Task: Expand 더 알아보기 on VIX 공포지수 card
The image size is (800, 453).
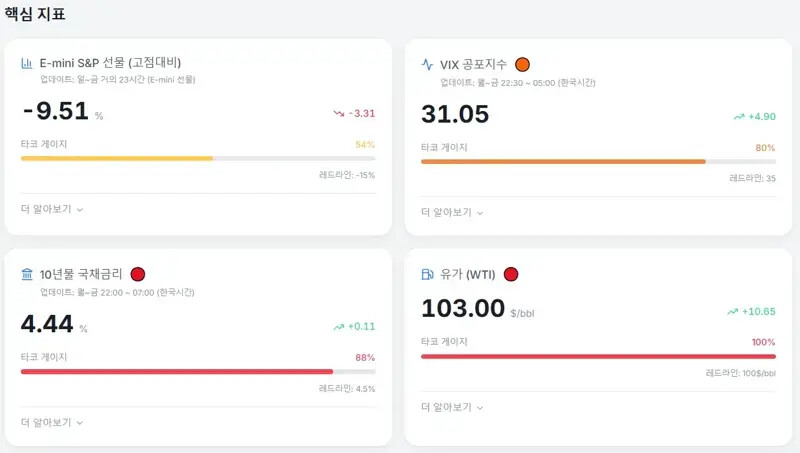Action: 452,212
